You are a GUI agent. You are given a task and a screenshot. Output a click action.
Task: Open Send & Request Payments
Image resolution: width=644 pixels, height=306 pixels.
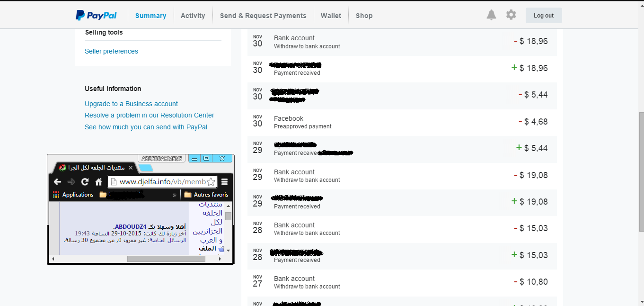(263, 16)
